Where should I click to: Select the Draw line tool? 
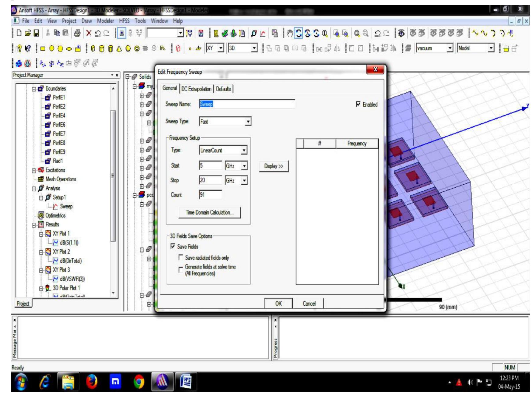coord(476,33)
